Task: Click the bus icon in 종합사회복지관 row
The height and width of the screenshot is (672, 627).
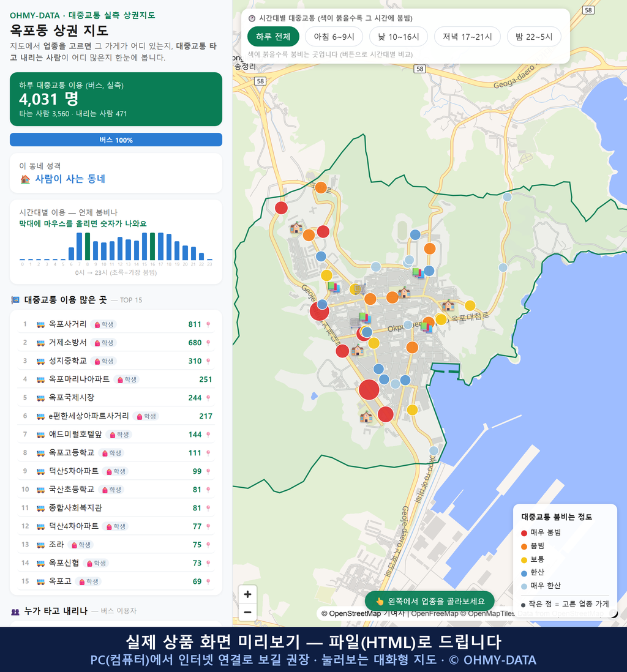Action: pyautogui.click(x=41, y=508)
